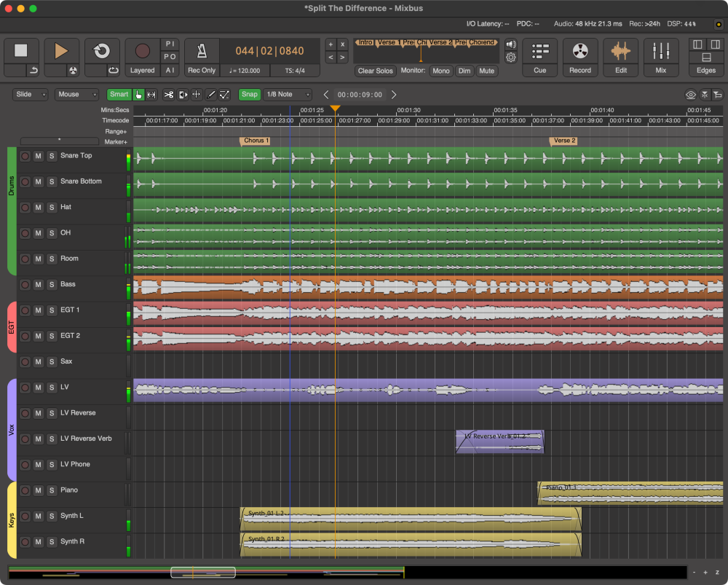Screen dimensions: 728x585
Task: Click the tempo 120.000 field
Action: [x=245, y=71]
